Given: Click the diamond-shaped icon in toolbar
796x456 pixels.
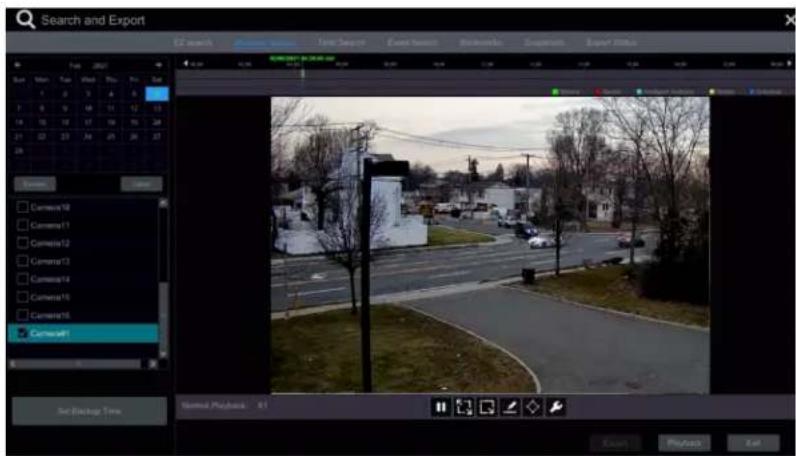Looking at the screenshot, I should coord(533,407).
